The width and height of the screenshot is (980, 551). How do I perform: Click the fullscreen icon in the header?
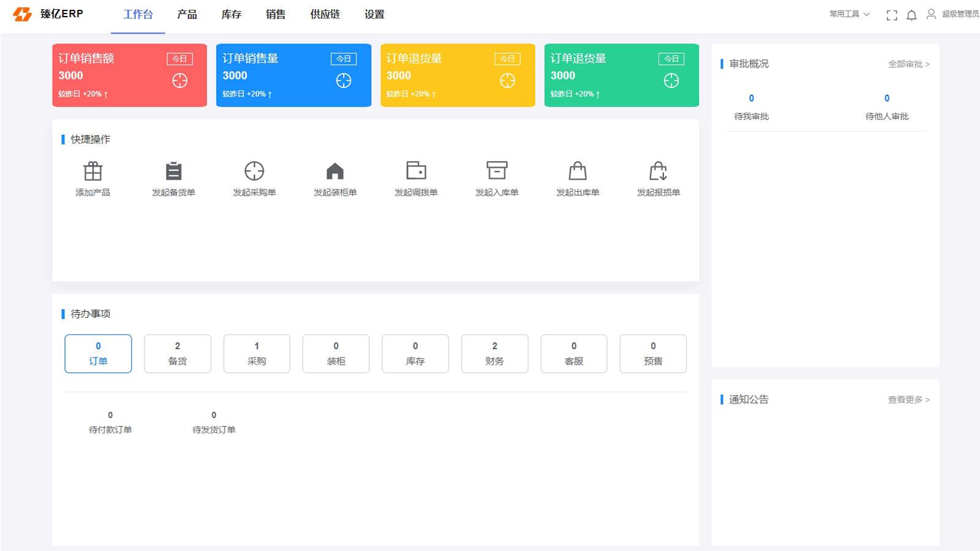(x=891, y=15)
